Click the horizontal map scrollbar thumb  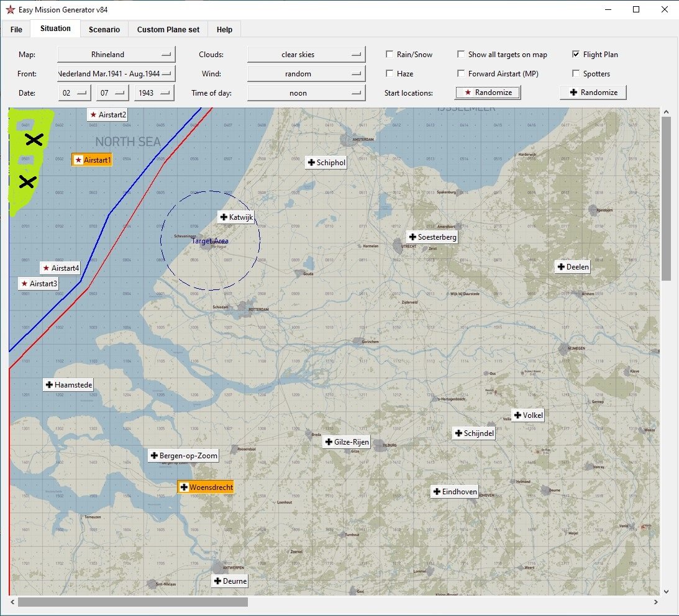tap(132, 602)
